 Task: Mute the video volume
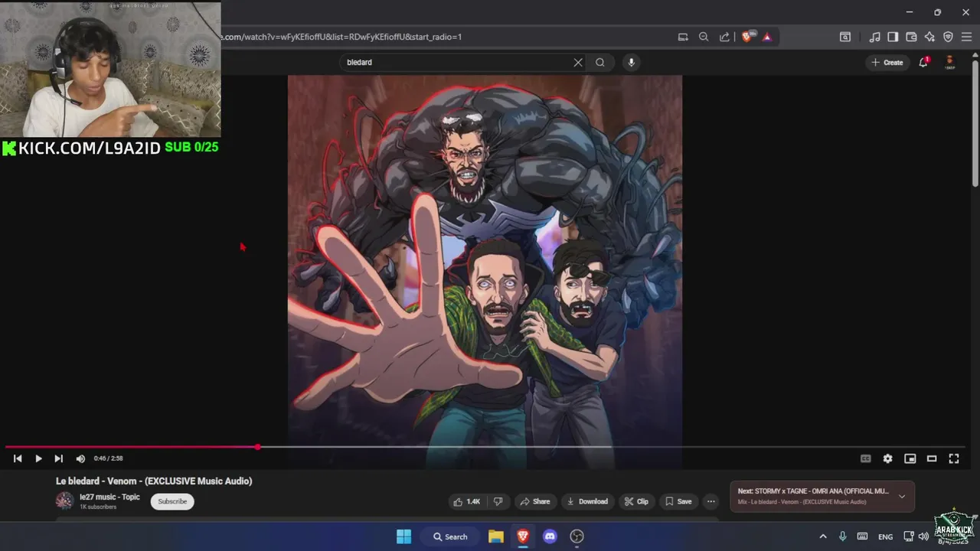[x=80, y=458]
